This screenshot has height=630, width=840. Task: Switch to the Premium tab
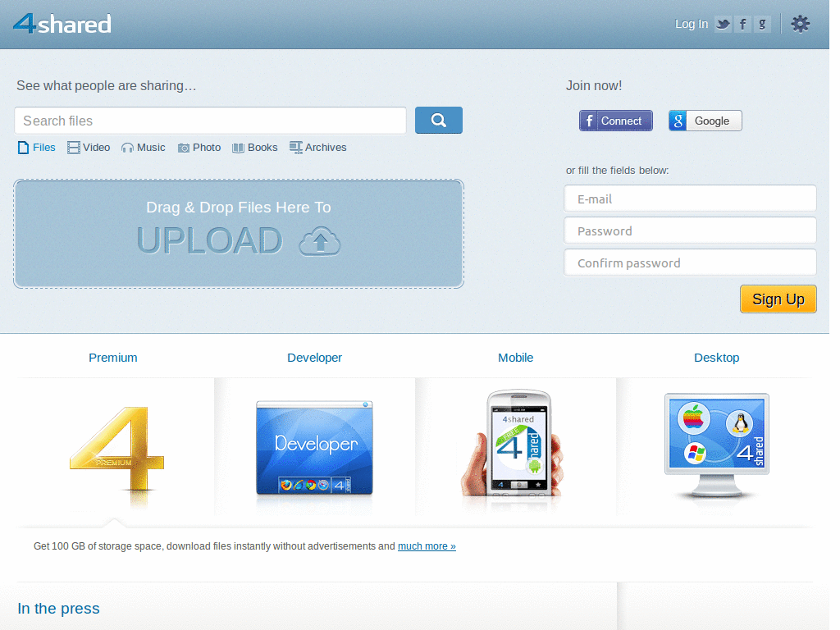(x=112, y=358)
